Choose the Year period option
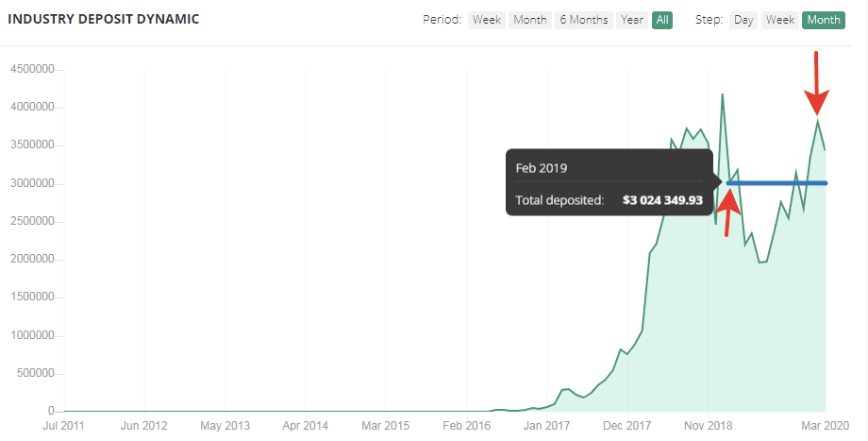 coord(631,20)
